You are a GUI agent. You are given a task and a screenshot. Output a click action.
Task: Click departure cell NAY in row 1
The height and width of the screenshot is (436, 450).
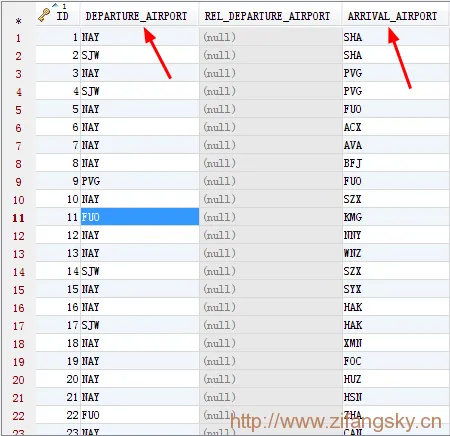pos(140,37)
